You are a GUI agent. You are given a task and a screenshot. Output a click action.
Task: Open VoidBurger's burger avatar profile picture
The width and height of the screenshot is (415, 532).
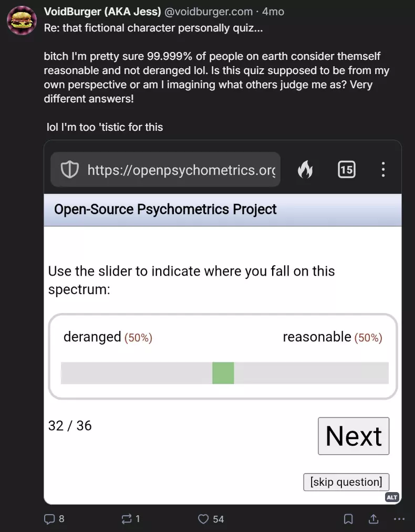click(22, 20)
